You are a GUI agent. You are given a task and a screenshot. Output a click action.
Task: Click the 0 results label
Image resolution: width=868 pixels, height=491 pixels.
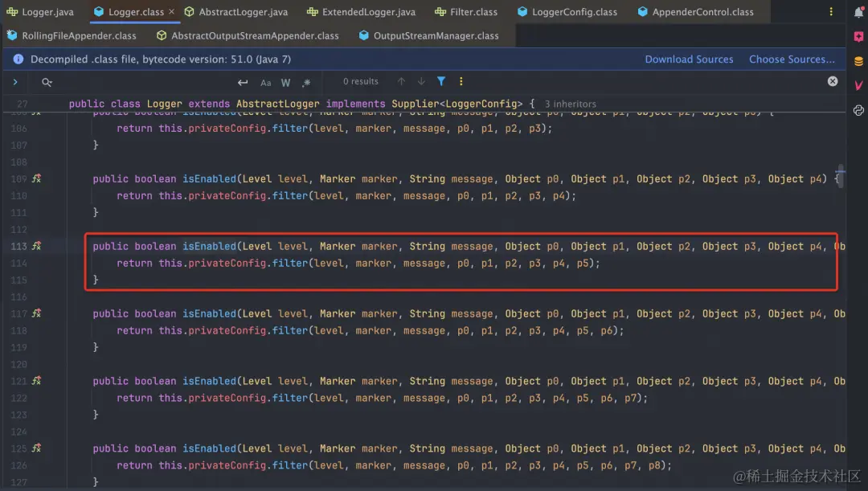click(x=360, y=81)
